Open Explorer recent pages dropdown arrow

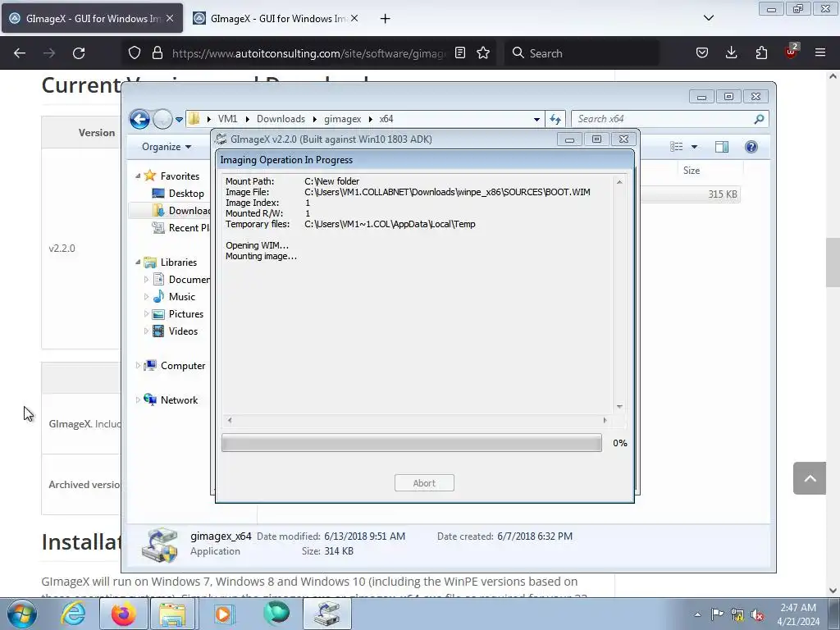(179, 120)
